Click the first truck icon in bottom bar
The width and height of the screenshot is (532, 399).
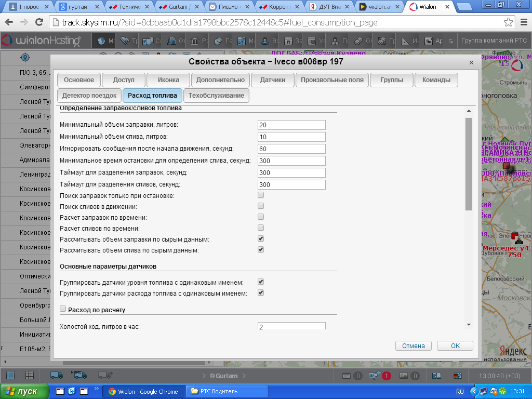point(56,375)
